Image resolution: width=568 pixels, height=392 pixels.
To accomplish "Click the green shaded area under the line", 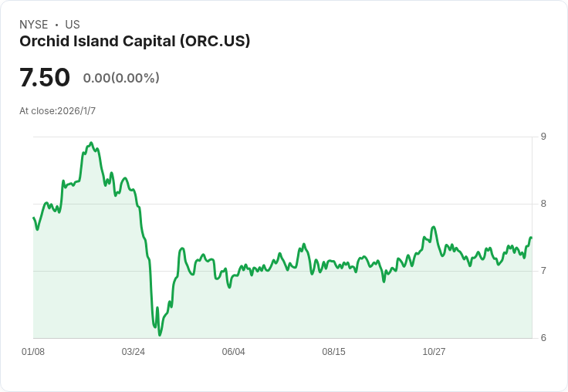I will point(347,309).
